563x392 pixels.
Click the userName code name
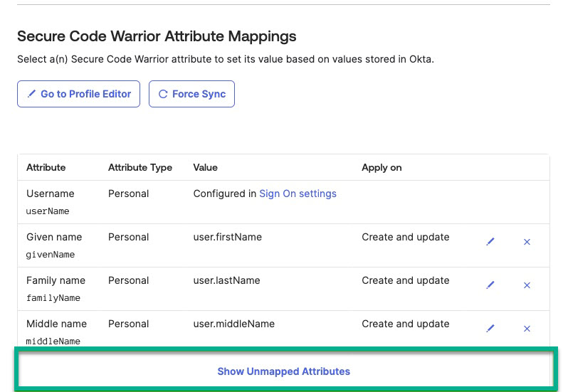click(48, 211)
